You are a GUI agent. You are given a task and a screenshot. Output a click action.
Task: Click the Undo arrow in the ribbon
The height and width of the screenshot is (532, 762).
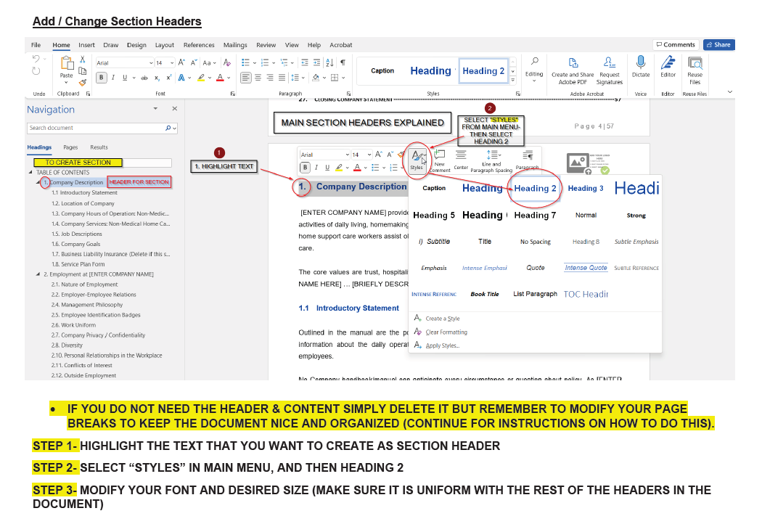point(36,59)
